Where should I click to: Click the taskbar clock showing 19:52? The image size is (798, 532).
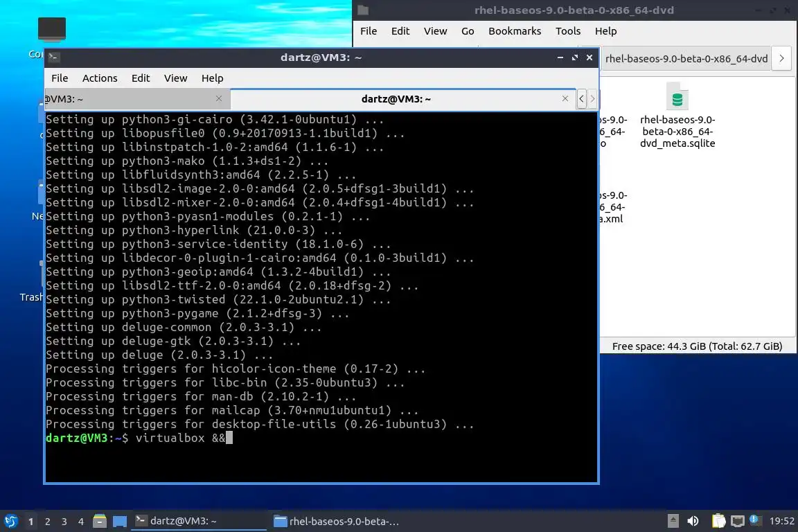[x=781, y=521]
